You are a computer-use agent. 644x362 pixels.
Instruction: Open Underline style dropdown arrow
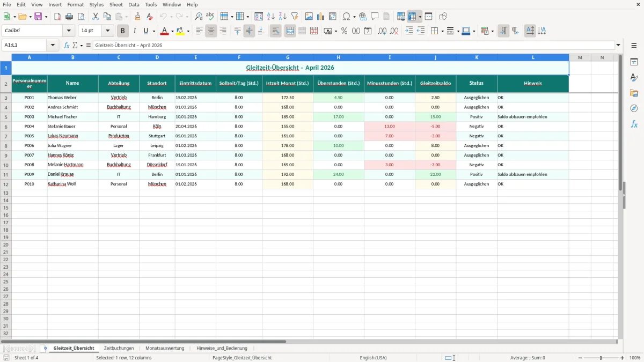pos(153,31)
